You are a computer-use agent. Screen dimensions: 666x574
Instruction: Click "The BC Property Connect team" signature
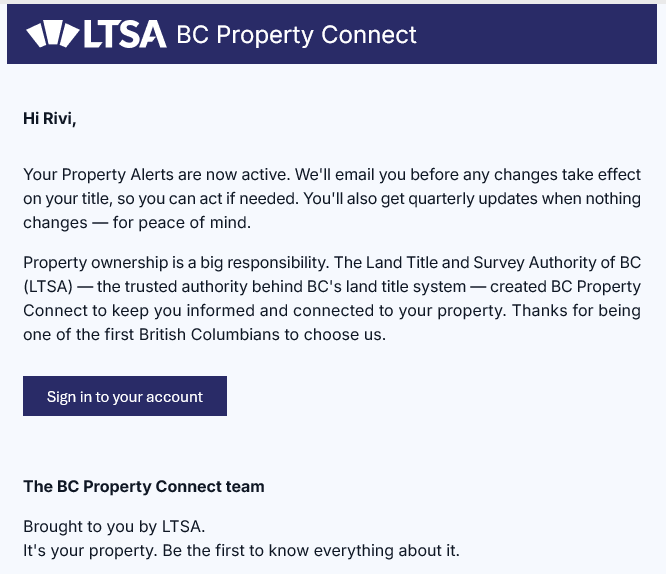tap(144, 487)
